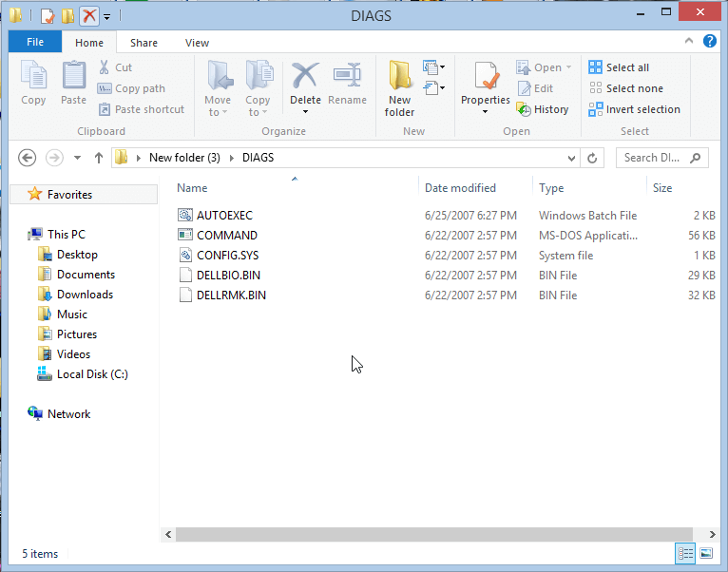
Task: Expand the address bar history dropdown
Action: coord(571,159)
